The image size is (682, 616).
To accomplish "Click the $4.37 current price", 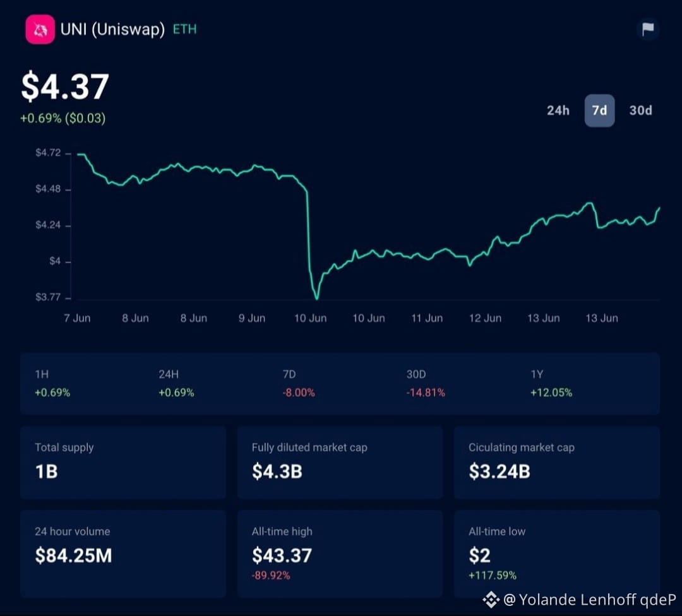I will (65, 86).
